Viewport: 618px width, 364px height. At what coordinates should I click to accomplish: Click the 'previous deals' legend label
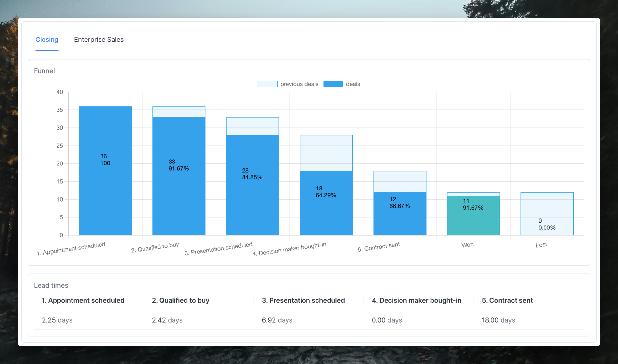click(x=299, y=84)
